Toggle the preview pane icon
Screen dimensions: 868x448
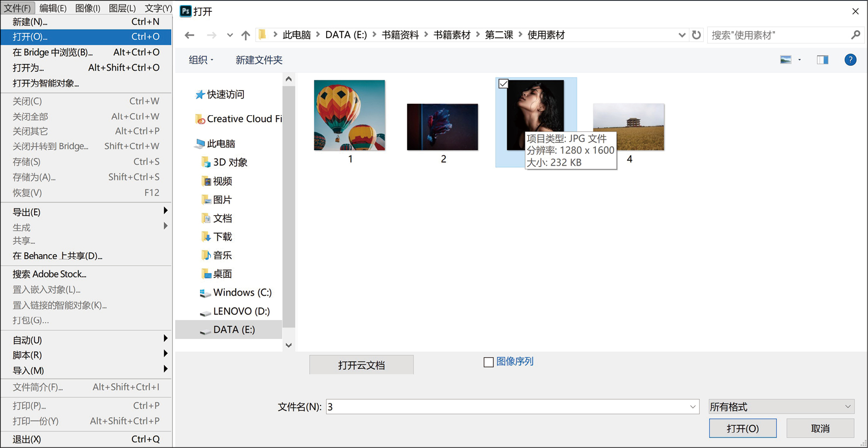tap(822, 60)
